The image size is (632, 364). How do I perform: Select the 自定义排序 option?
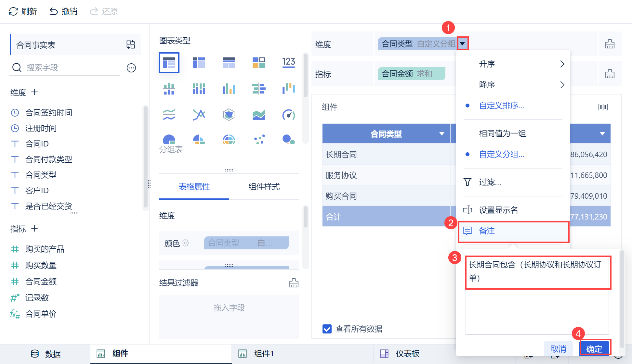click(x=501, y=106)
